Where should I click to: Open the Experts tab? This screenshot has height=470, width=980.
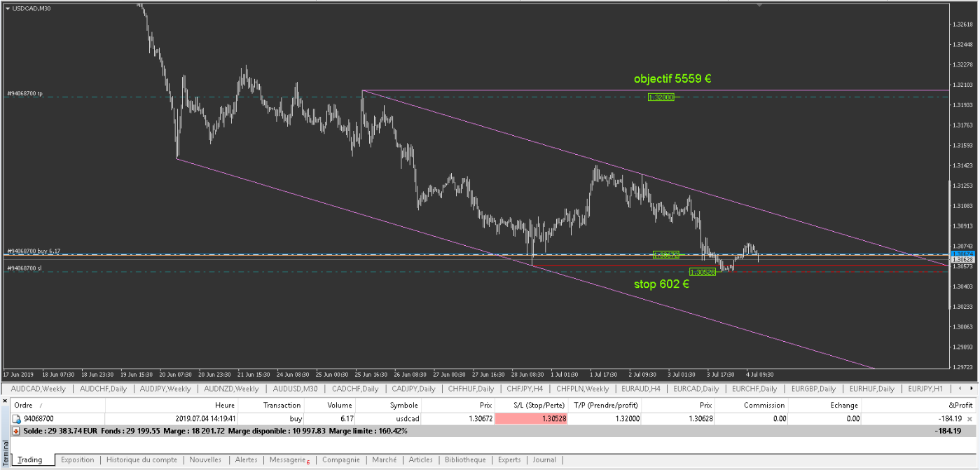tap(509, 460)
